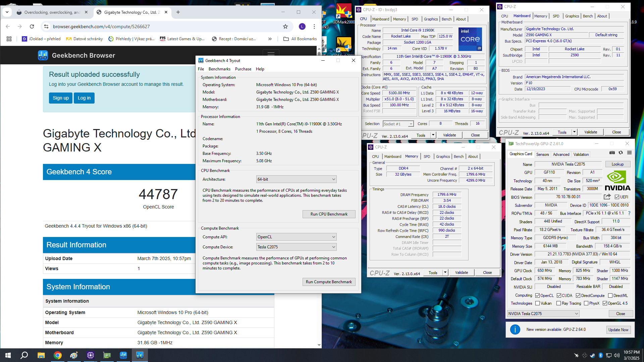The height and width of the screenshot is (362, 644).
Task: Open the Chrome profile avatar 'L'
Action: pyautogui.click(x=302, y=26)
